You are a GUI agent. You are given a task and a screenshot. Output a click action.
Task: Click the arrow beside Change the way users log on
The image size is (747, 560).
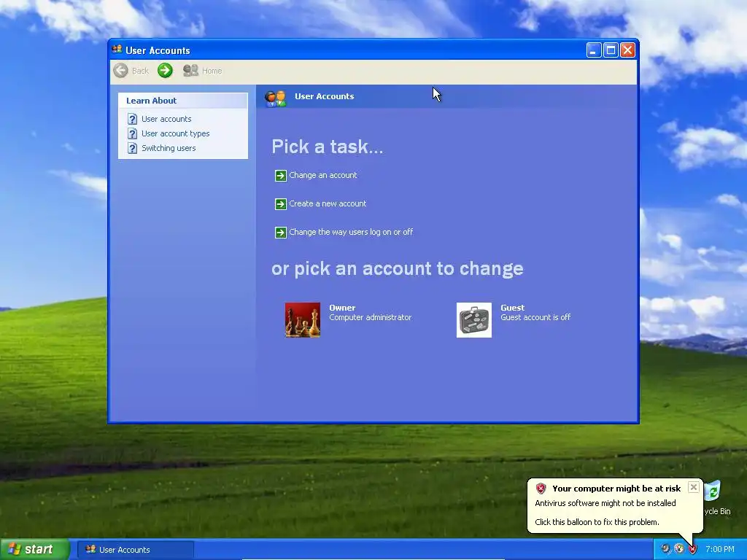[x=281, y=233]
